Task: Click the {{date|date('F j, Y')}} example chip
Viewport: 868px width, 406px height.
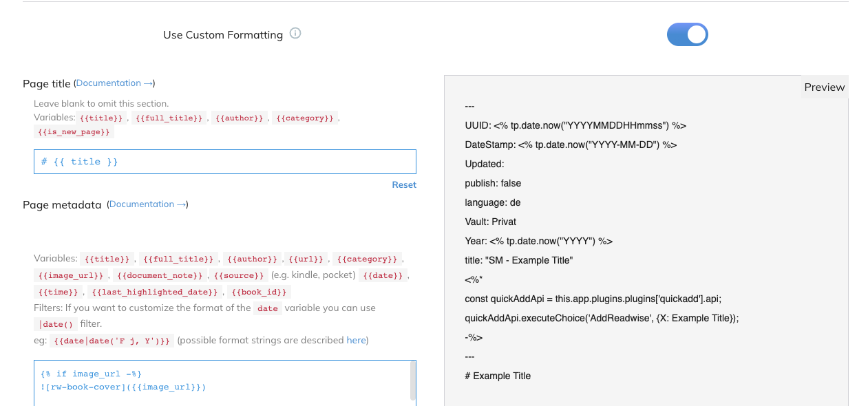Action: point(112,341)
